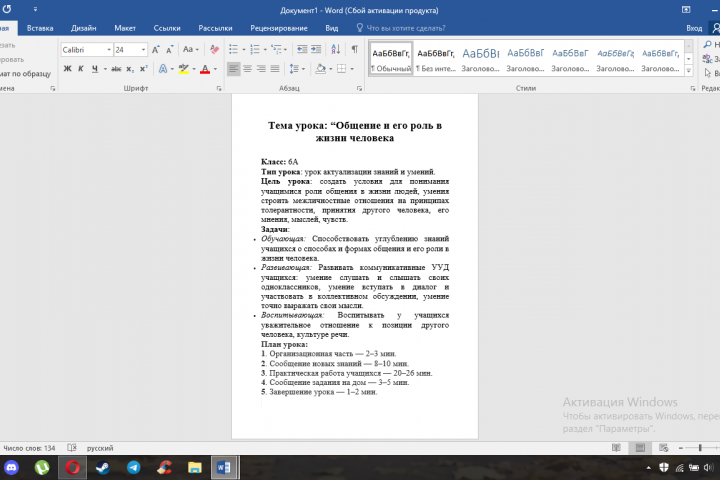Click the 'Что вы хотите сделать?' search box
Viewport: 720px width, 480px height.
click(401, 28)
